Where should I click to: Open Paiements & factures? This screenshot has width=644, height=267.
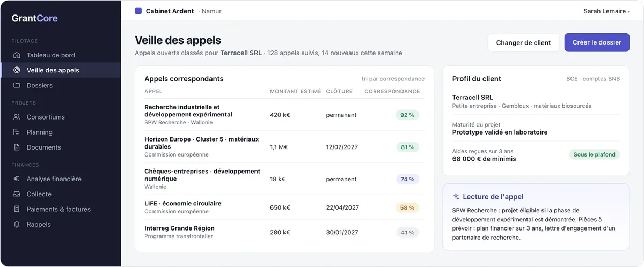coord(60,209)
